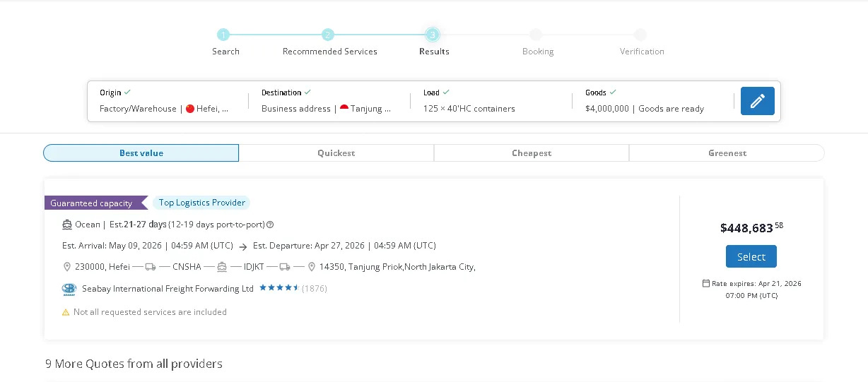Viewport: 868px width, 382px height.
Task: Click the Verification step indicator
Action: click(x=640, y=35)
